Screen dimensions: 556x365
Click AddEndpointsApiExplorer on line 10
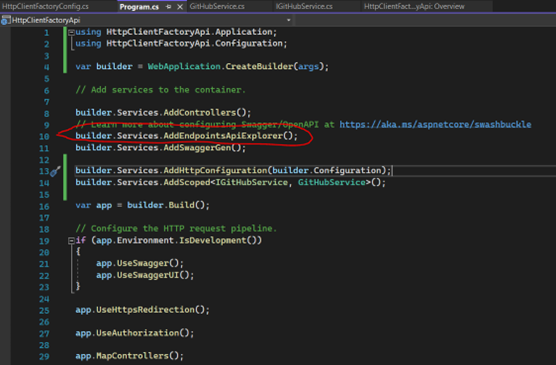point(223,136)
